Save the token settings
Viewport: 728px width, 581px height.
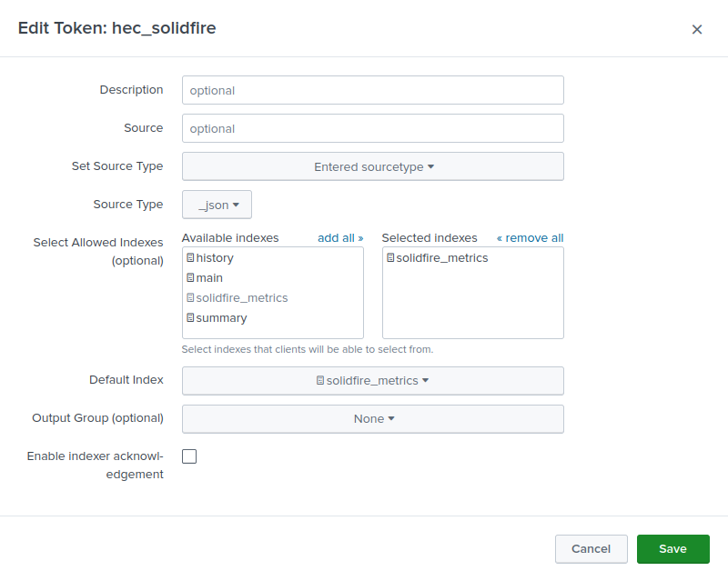672,548
